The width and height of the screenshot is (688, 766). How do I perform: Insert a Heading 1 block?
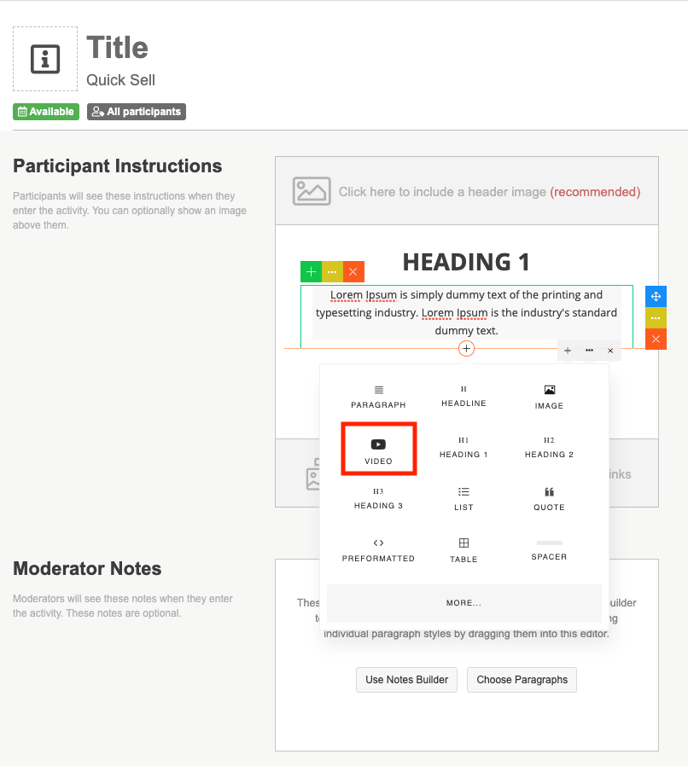[x=463, y=447]
